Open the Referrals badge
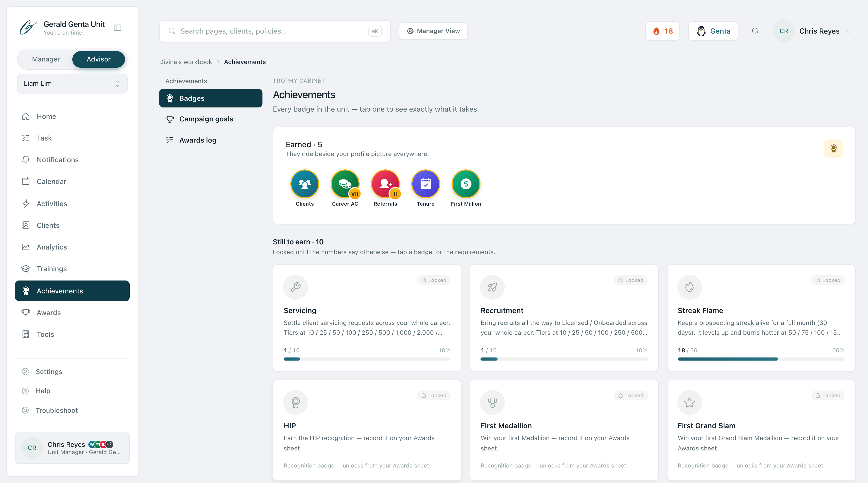This screenshot has height=483, width=868. tap(385, 184)
